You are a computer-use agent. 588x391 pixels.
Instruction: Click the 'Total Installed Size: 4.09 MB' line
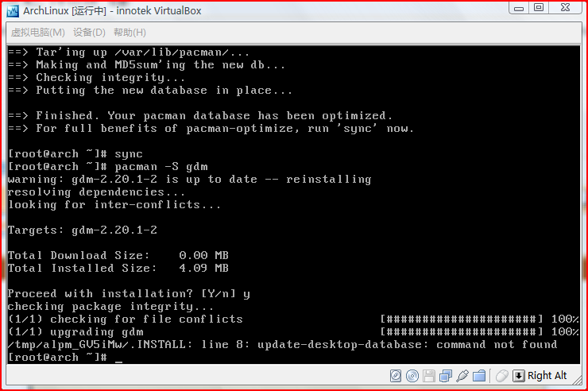tap(118, 268)
